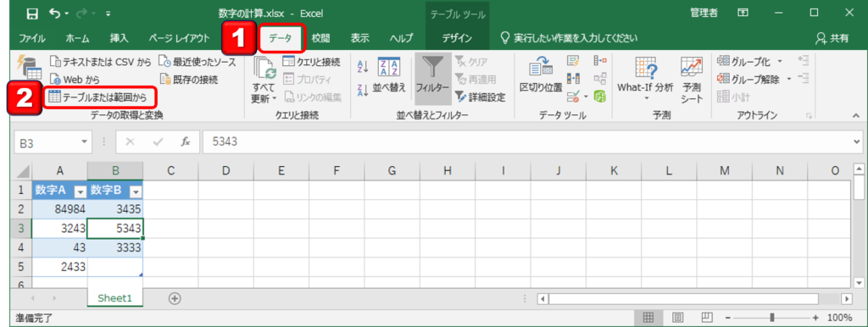868x327 pixels.
Task: Click the Undo arrow icon
Action: [55, 13]
